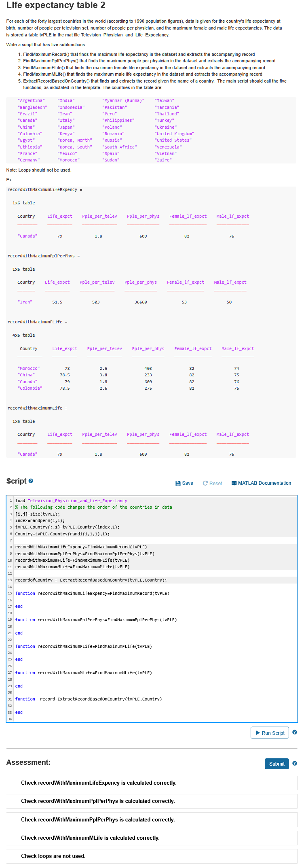The height and width of the screenshot is (868, 306).
Task: Click the 'Country=tvPLE.Country(randi(i,1,1),1);' line
Action: pyautogui.click(x=62, y=534)
